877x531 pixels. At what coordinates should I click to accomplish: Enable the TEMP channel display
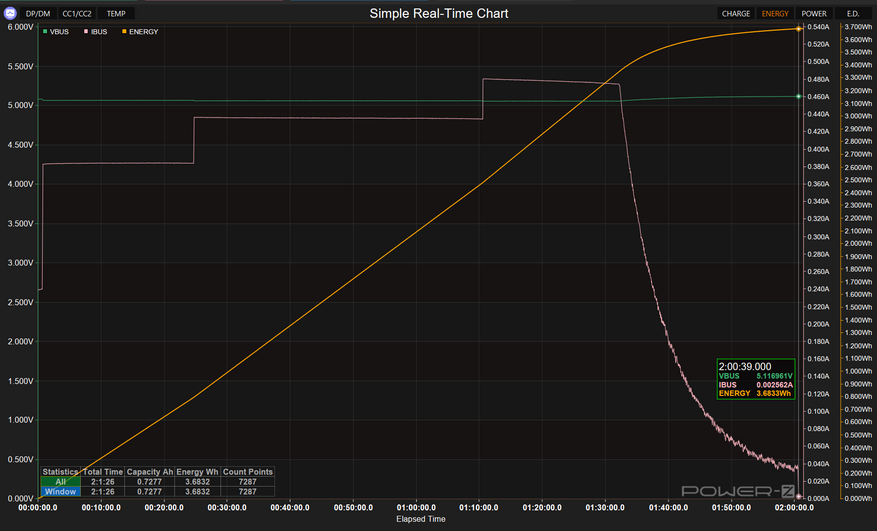tap(116, 14)
